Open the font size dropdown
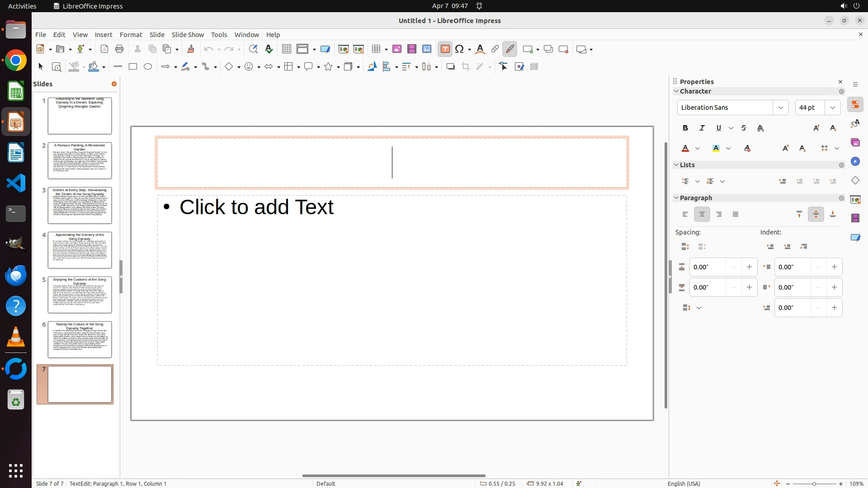 tap(833, 108)
